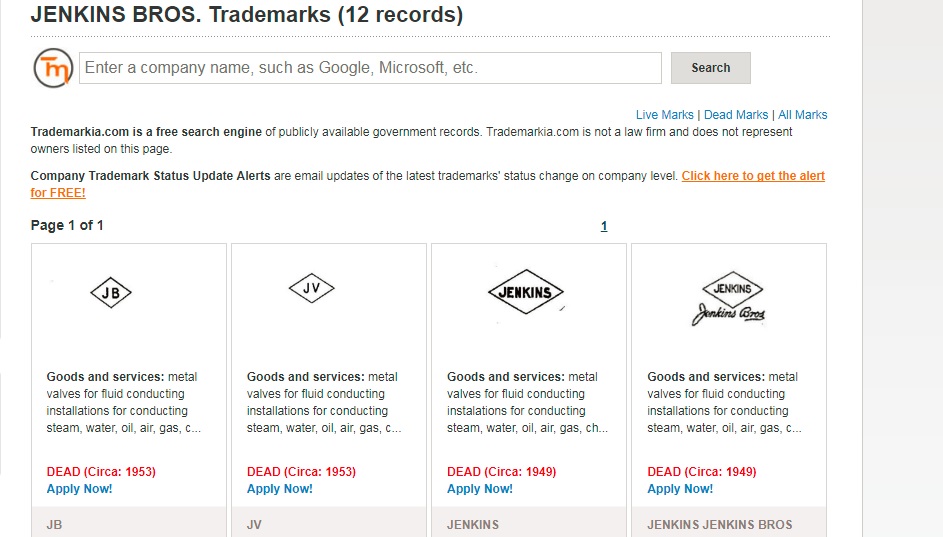Click Apply Now under the JENKINS trademark
The height and width of the screenshot is (537, 943).
point(480,489)
